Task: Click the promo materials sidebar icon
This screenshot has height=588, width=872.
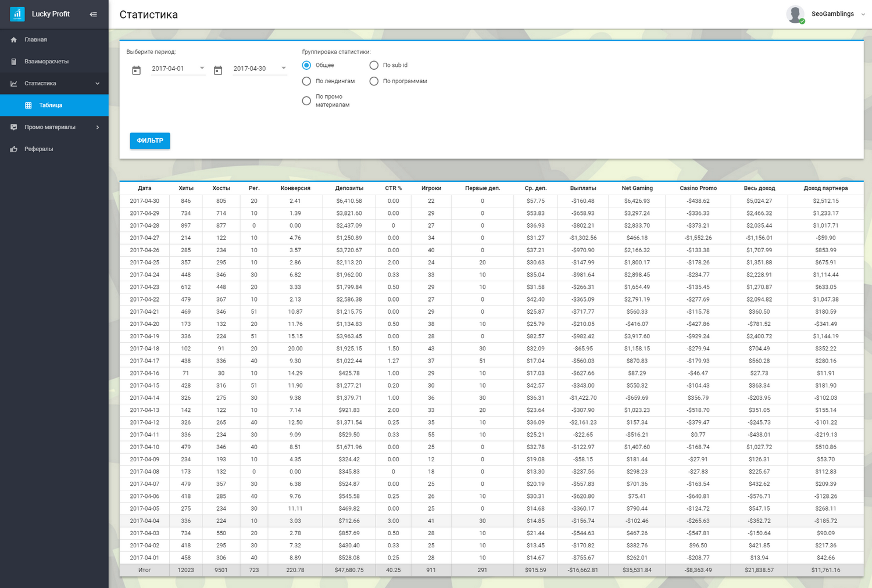Action: (14, 127)
